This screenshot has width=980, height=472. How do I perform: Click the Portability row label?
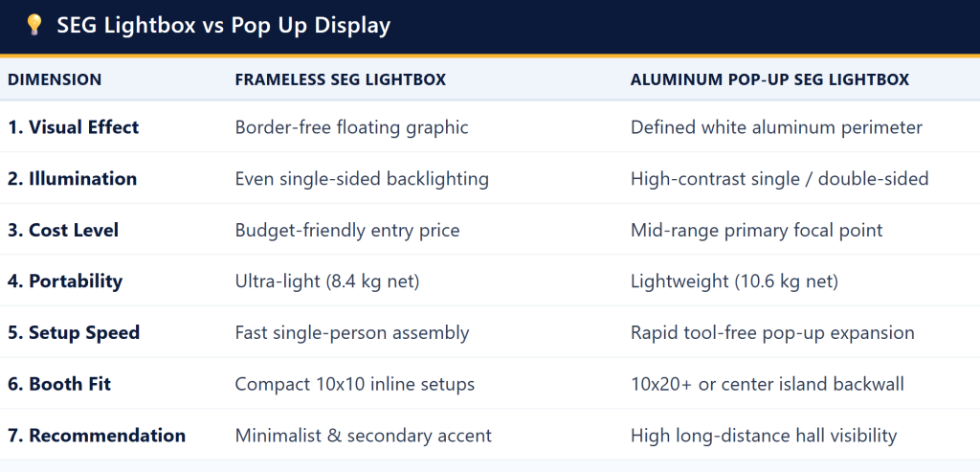[x=65, y=281]
